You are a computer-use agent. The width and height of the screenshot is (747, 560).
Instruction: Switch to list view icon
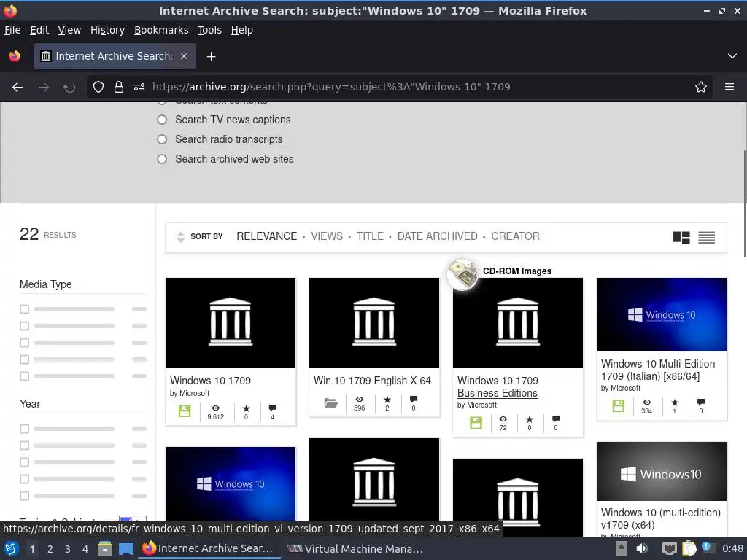(706, 237)
